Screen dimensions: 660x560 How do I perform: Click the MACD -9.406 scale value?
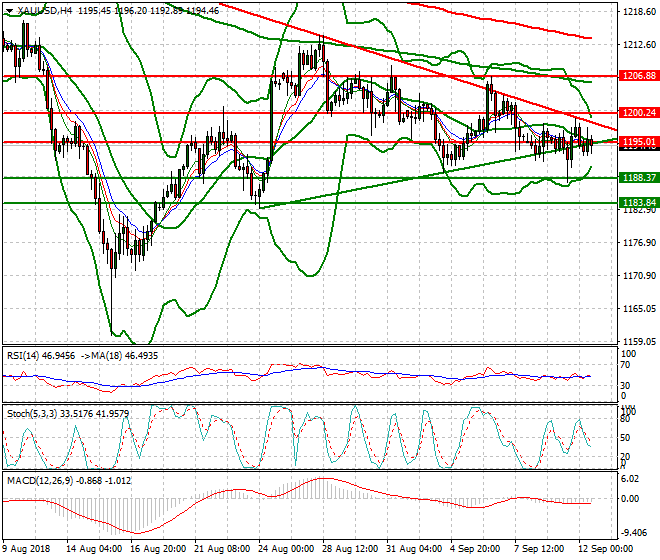coord(633,533)
